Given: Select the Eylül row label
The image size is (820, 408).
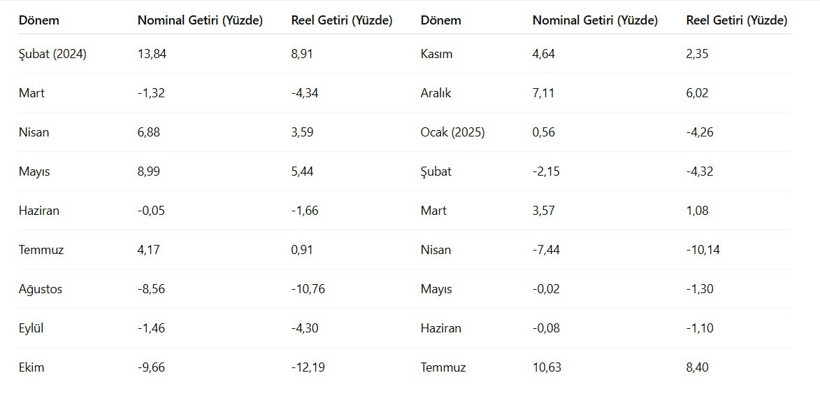Looking at the screenshot, I should coord(32,328).
